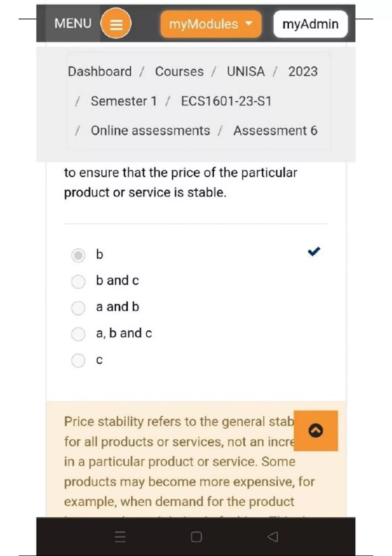Tap the Android back navigation icon
This screenshot has width=392, height=556.
pyautogui.click(x=272, y=537)
